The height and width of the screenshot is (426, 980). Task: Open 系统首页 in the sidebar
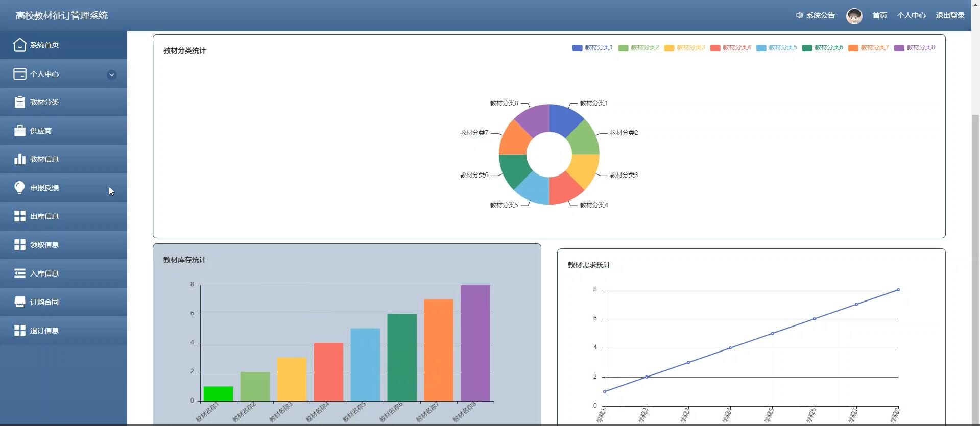63,45
